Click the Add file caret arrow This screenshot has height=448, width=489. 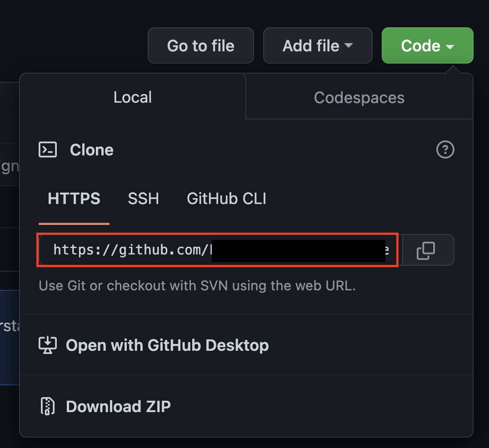(349, 45)
